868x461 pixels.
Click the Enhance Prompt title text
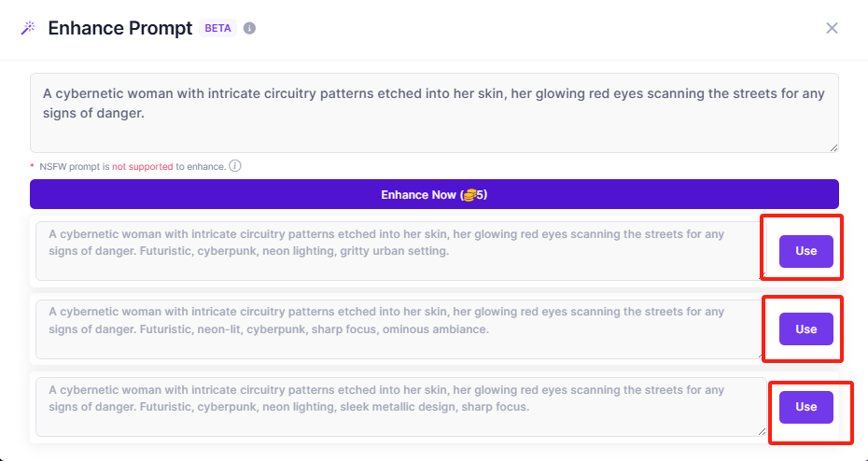click(x=119, y=28)
